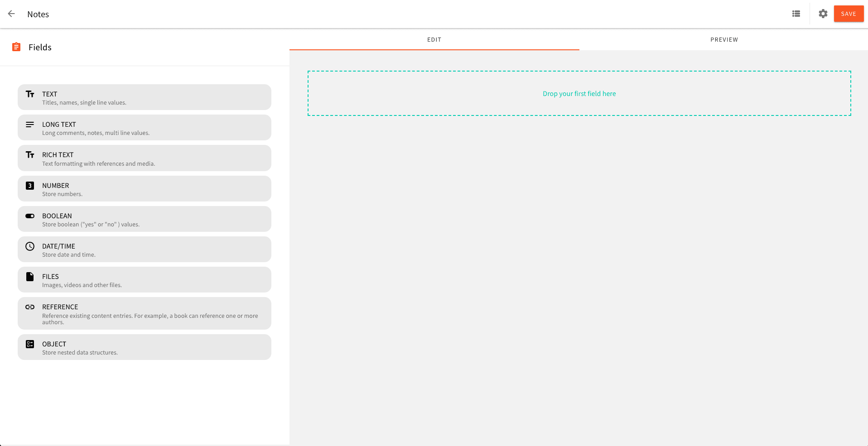Click the orange Fields clipboard icon
Screen dimensions: 868x446
(x=16, y=47)
